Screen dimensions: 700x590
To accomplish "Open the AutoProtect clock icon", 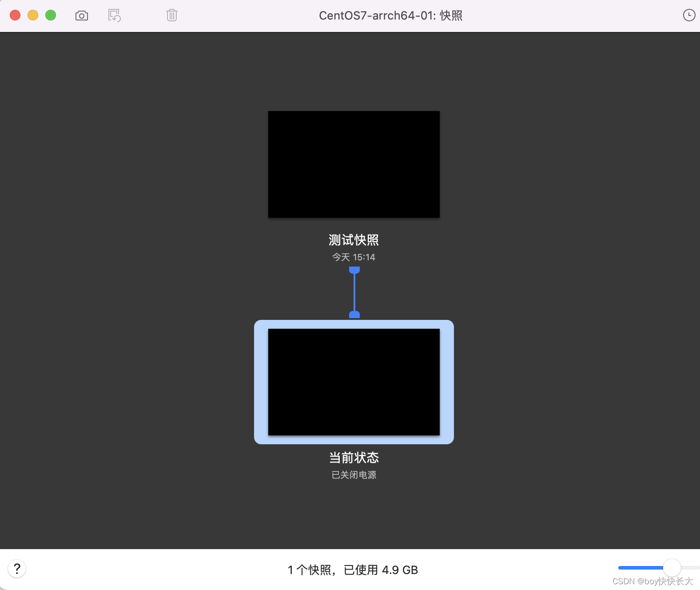I will click(x=689, y=15).
